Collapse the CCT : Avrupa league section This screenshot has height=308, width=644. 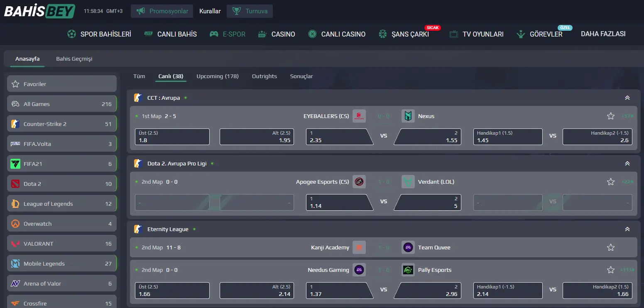(x=627, y=98)
